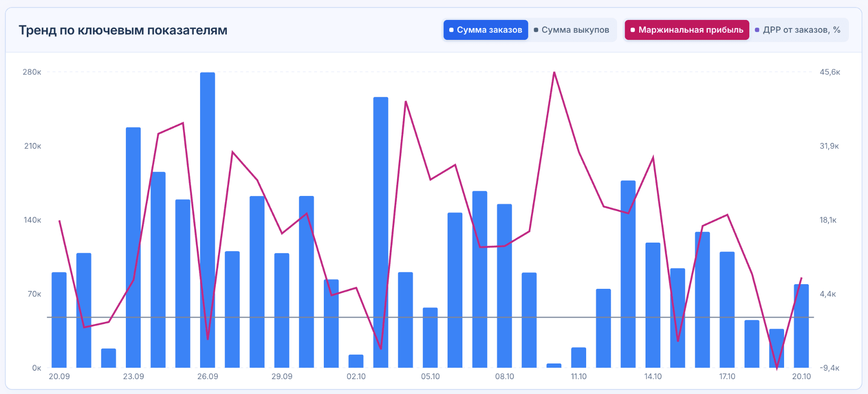
Task: Click the x-axis date label 05.10
Action: (430, 377)
